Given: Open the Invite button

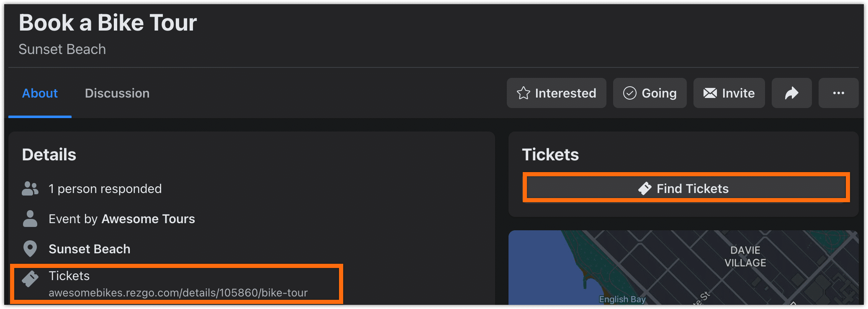Looking at the screenshot, I should pos(729,93).
